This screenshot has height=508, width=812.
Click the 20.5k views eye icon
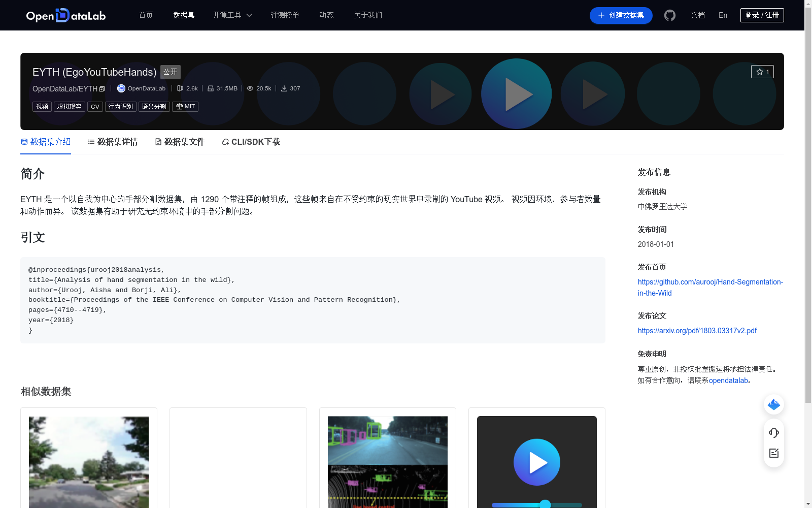[250, 88]
